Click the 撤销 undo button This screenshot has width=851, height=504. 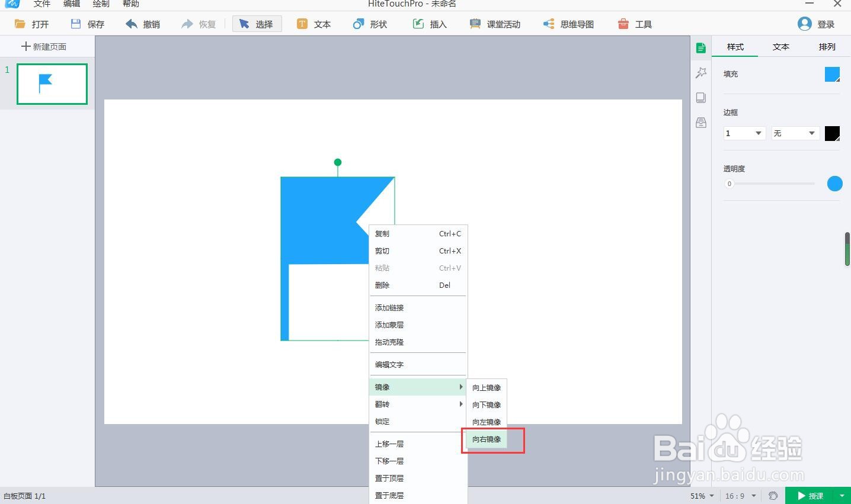[142, 24]
